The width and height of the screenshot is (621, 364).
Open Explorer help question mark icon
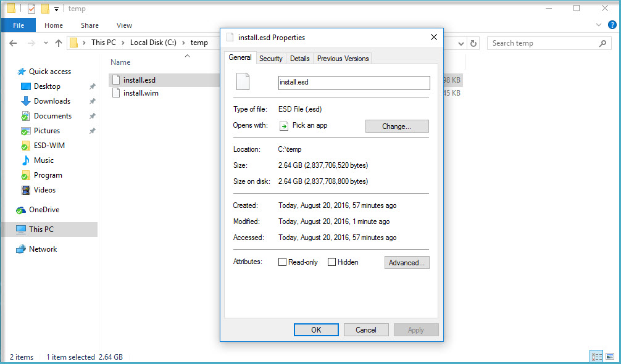pos(612,25)
